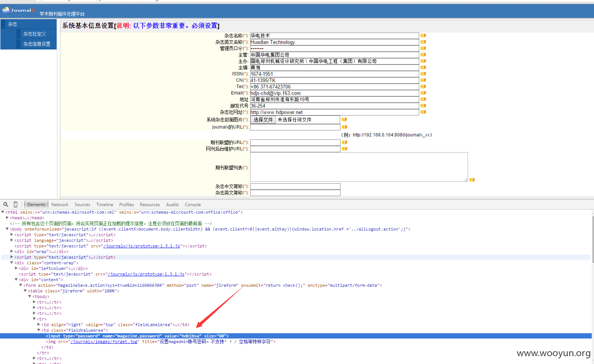Select 杂志 in the left sidebar
This screenshot has height=364, width=594.
(x=28, y=24)
